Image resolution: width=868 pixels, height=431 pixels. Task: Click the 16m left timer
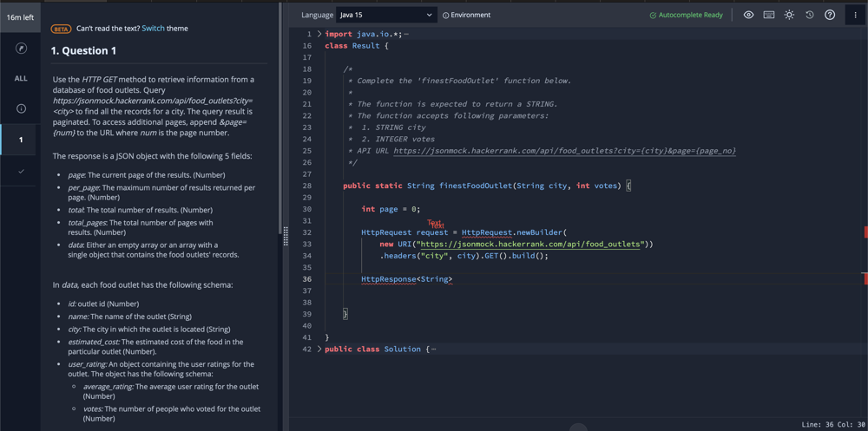coord(21,17)
